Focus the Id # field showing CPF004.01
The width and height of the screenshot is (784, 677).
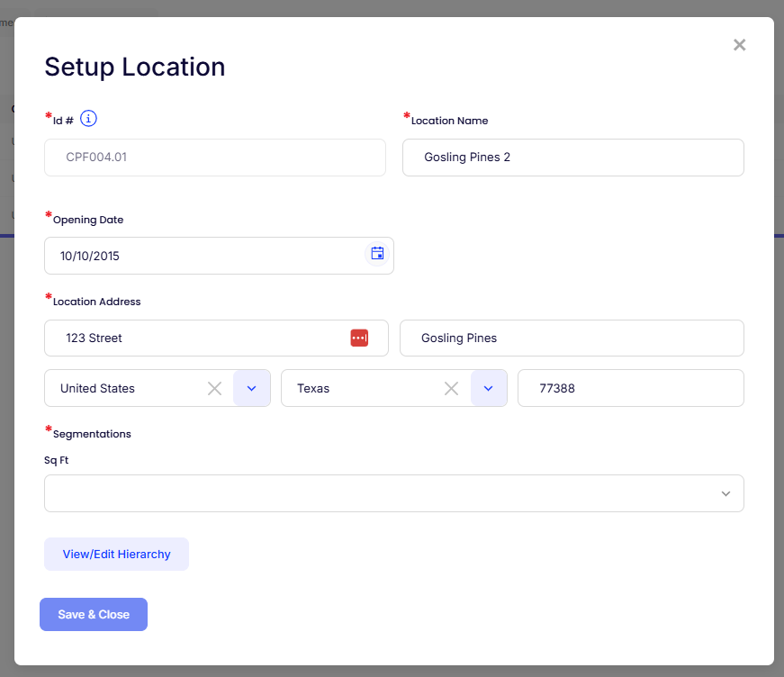tap(214, 158)
